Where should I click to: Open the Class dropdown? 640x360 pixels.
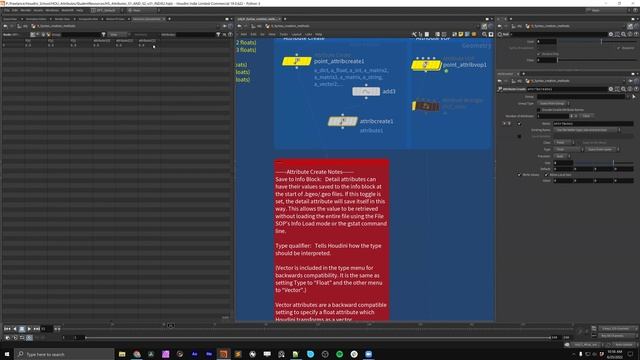tap(564, 142)
